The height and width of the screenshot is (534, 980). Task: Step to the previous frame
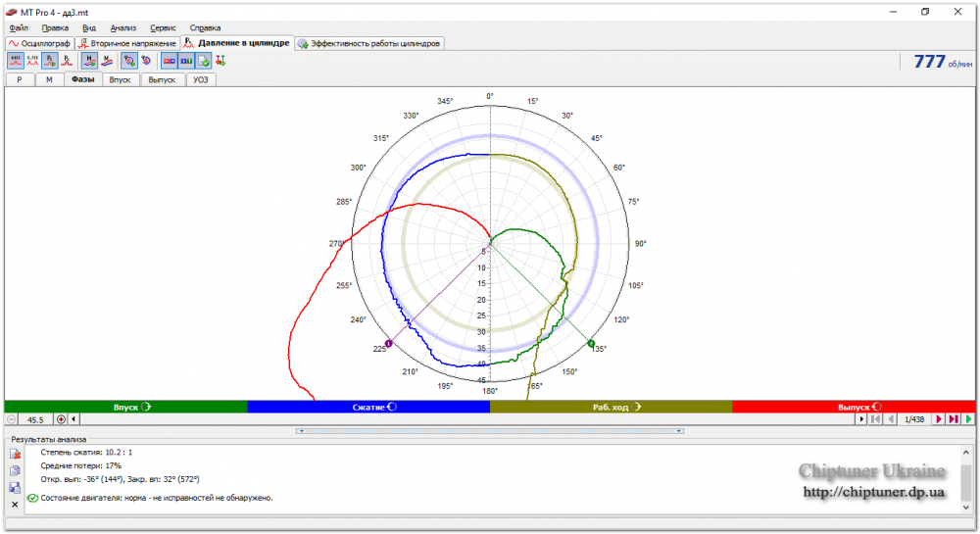click(891, 419)
